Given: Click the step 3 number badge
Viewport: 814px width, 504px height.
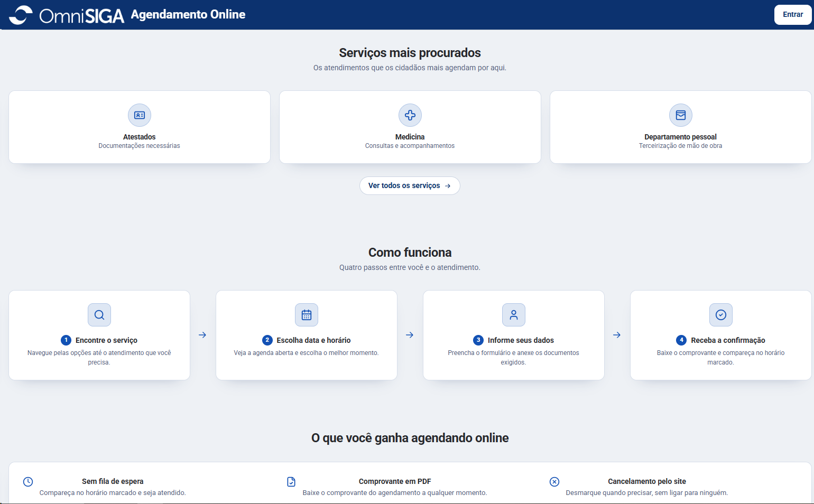Looking at the screenshot, I should tap(478, 340).
